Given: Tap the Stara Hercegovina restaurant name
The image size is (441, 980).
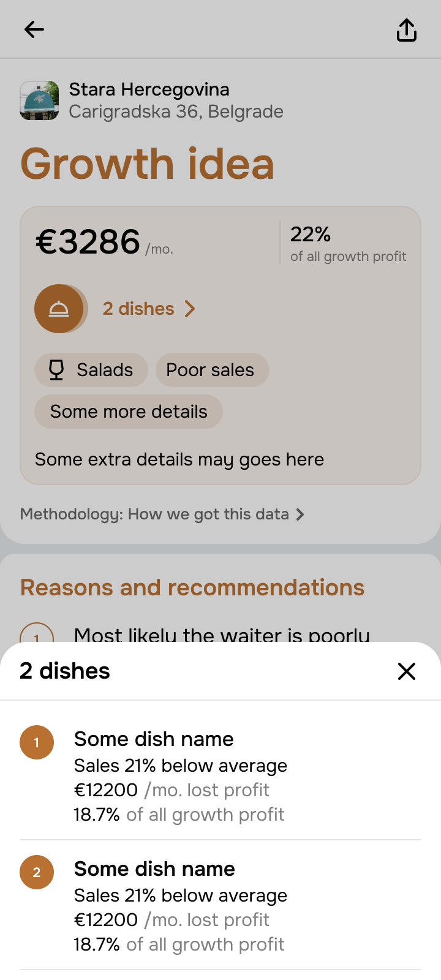Looking at the screenshot, I should pyautogui.click(x=149, y=89).
